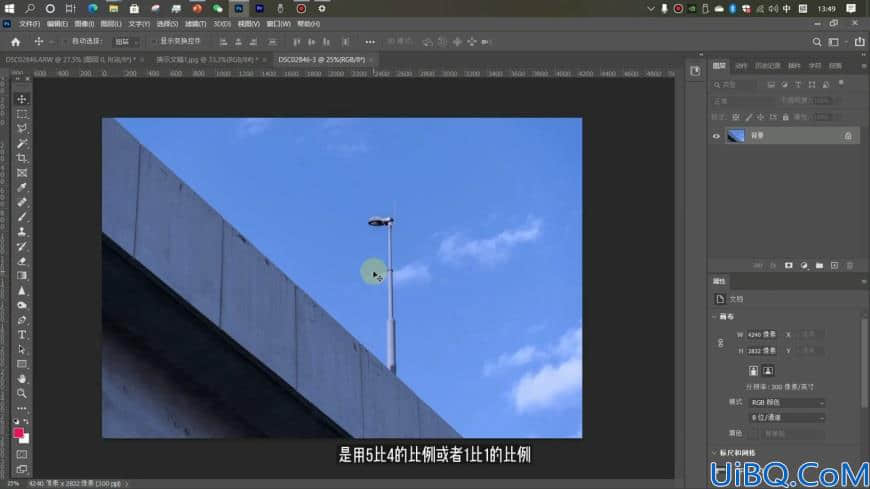Open layer filter type dropdown

[736, 84]
